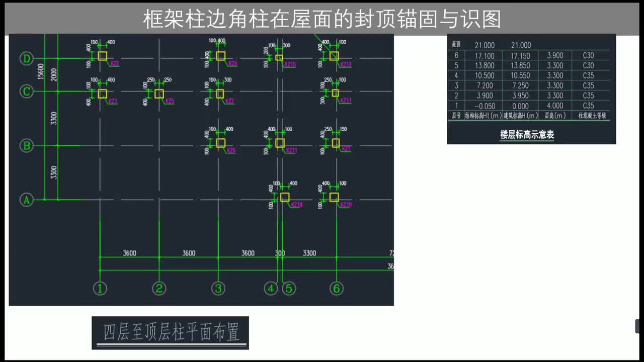Click the 3600 dimension between axes 2 and 3
This screenshot has width=644, height=362.
point(189,253)
